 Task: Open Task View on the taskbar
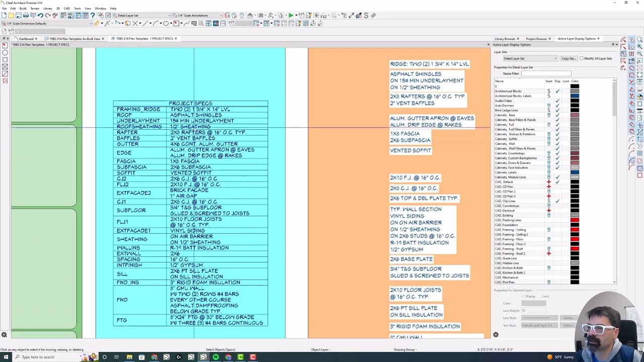coord(117,357)
